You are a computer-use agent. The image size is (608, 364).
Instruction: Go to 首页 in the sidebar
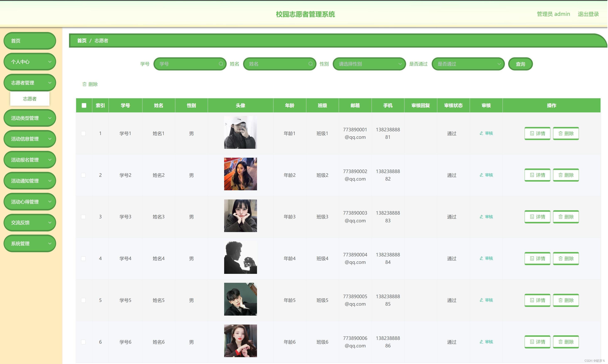(x=30, y=41)
